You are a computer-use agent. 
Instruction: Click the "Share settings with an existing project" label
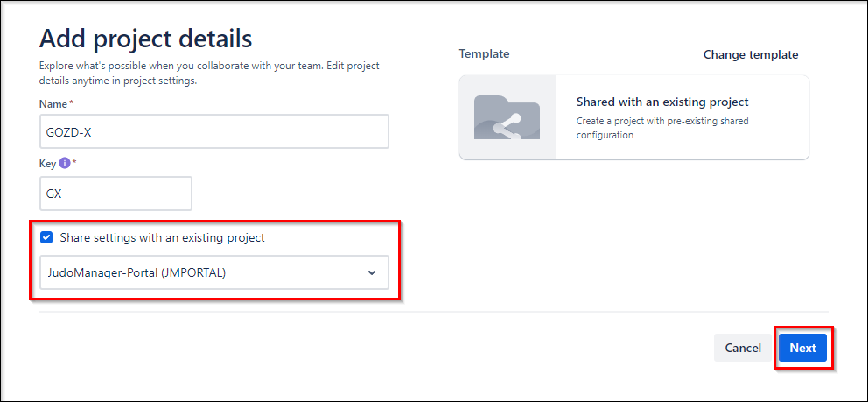point(162,238)
